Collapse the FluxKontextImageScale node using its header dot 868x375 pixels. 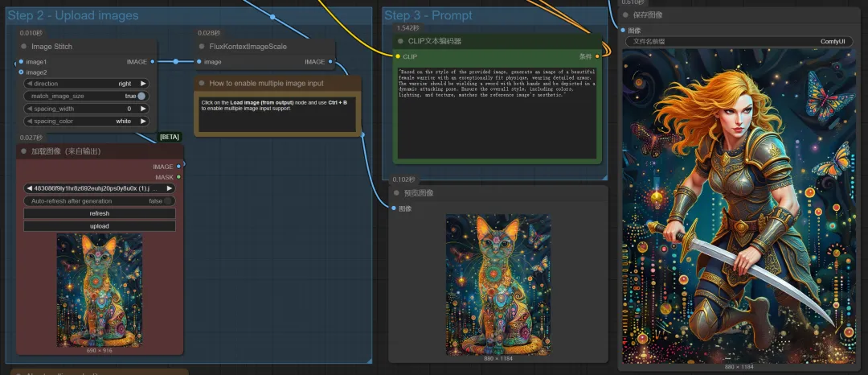(x=202, y=47)
